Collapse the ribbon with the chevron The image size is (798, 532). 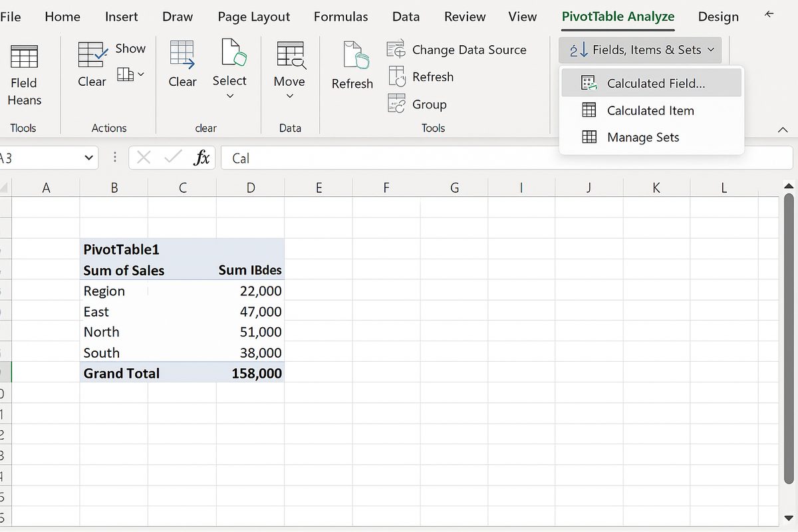tap(783, 131)
